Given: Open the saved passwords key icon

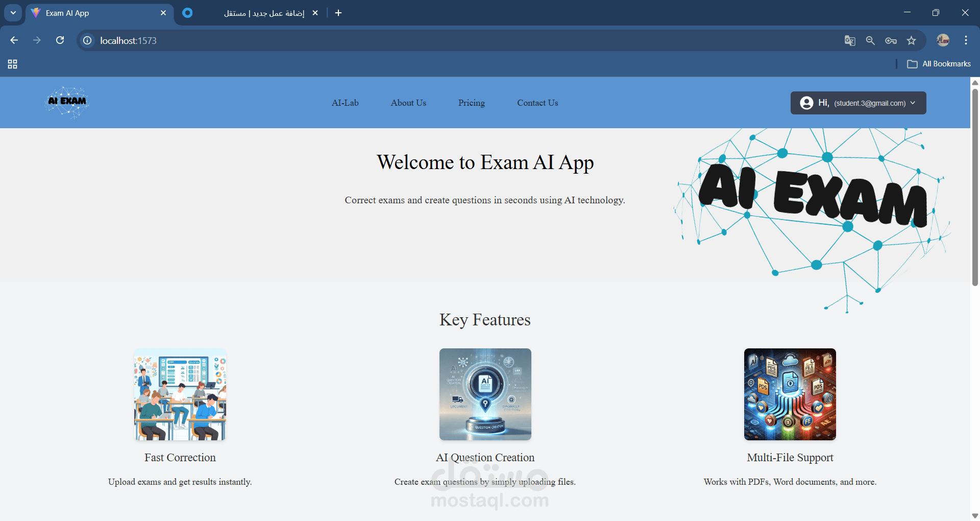Looking at the screenshot, I should (891, 40).
